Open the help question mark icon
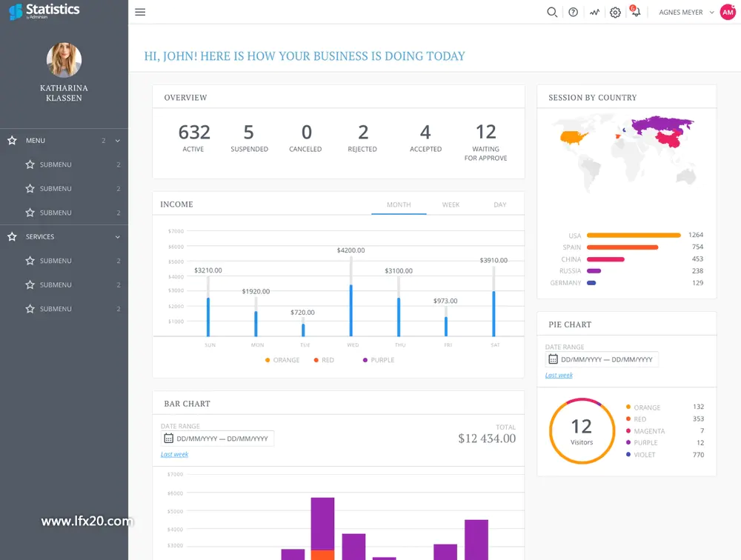Viewport: 741px width, 560px height. (x=574, y=13)
